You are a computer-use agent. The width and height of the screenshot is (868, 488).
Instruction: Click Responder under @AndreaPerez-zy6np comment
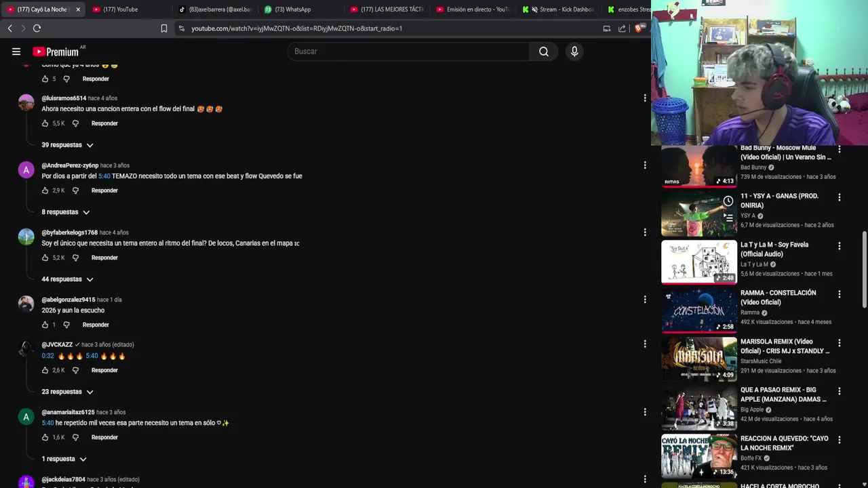point(104,190)
